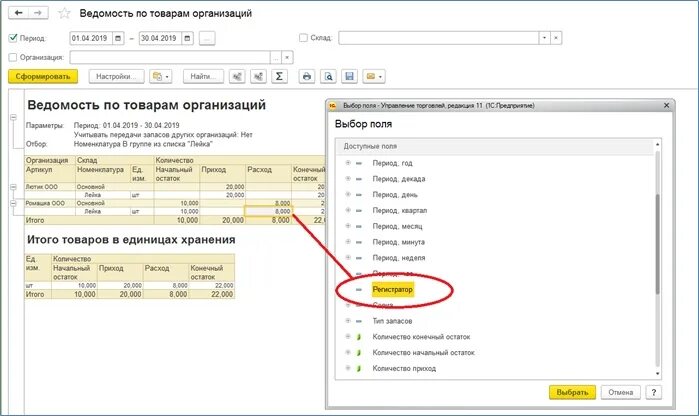Select Количество конечный остаток field

point(421,337)
